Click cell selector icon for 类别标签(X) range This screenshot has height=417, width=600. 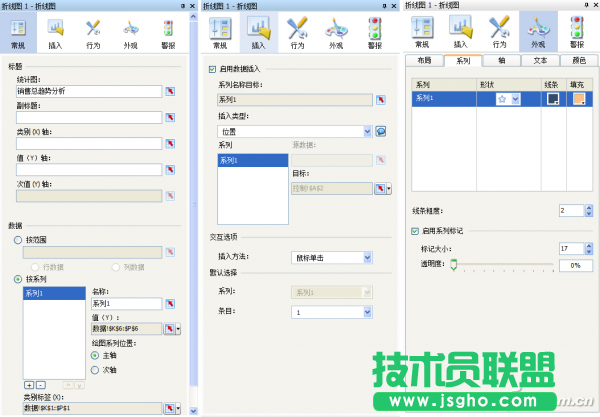(x=169, y=408)
